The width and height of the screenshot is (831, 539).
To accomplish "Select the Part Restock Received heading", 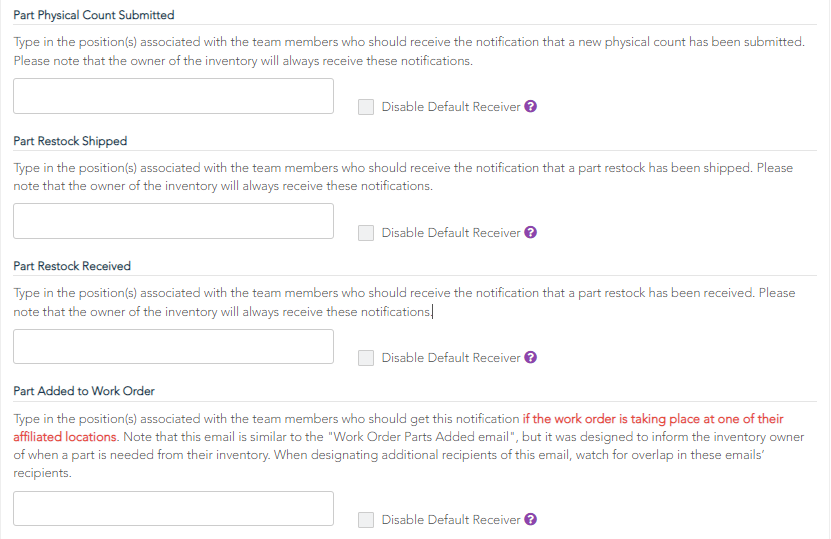I will pos(72,266).
